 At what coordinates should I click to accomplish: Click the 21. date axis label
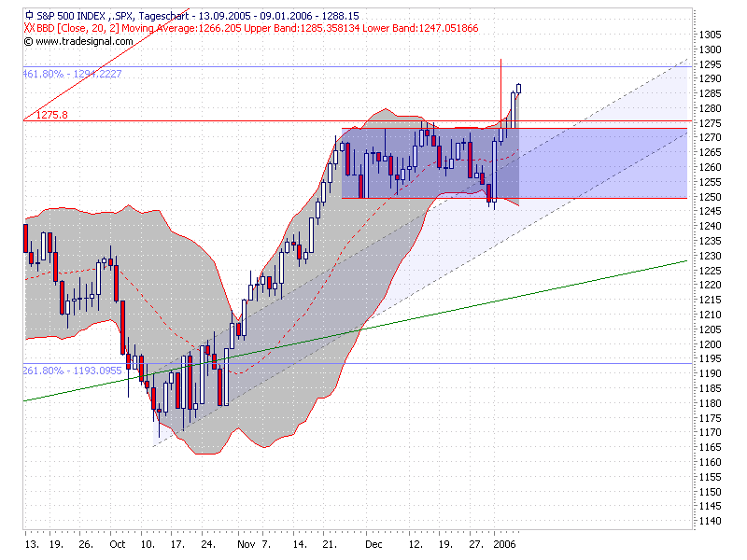pyautogui.click(x=330, y=544)
